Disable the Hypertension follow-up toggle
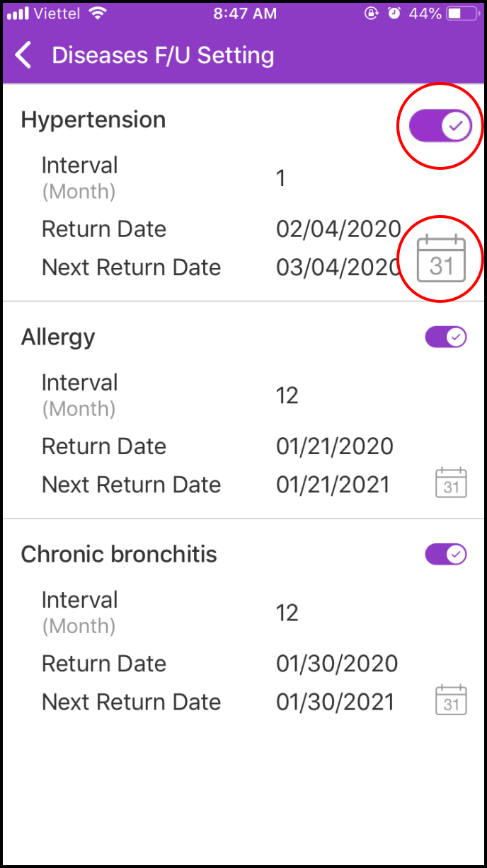 coord(440,127)
